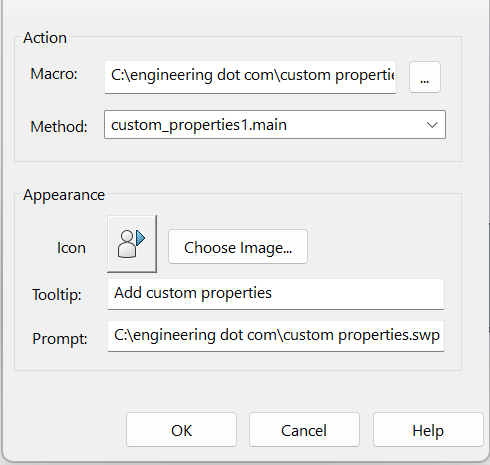The image size is (490, 465).
Task: Expand the Method dropdown arrow
Action: click(432, 125)
